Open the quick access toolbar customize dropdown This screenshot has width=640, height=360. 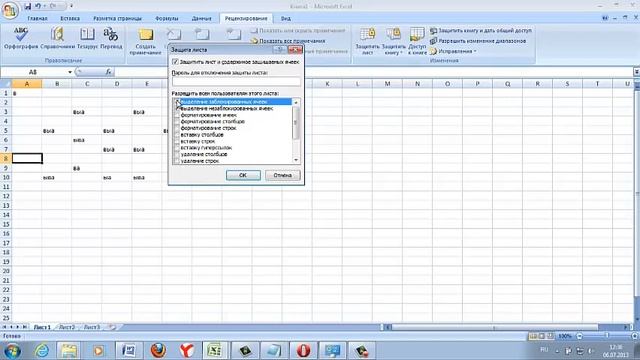(x=71, y=6)
